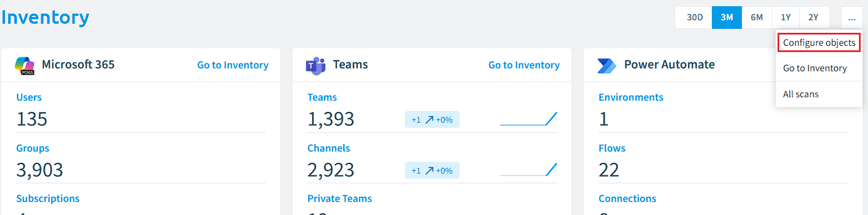Open the three-dots more options menu
The height and width of the screenshot is (215, 868).
(852, 18)
